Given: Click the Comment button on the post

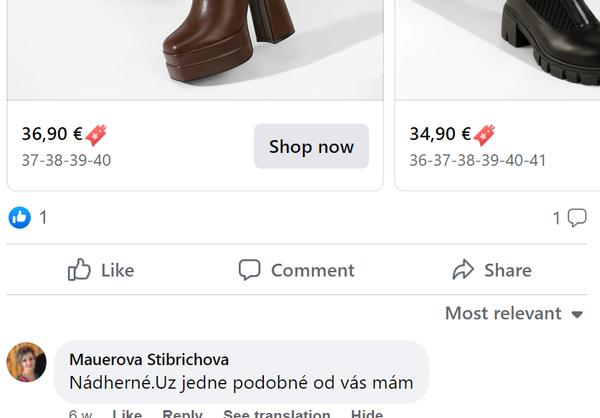Looking at the screenshot, I should (296, 270).
